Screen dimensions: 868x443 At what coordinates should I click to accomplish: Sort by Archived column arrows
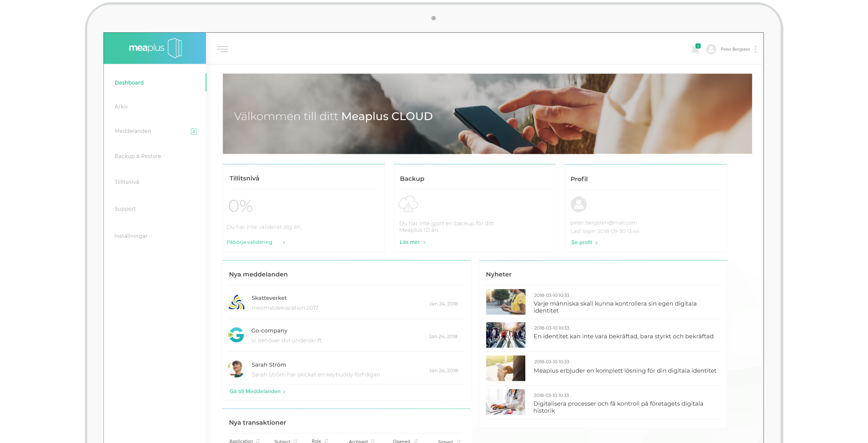373,441
